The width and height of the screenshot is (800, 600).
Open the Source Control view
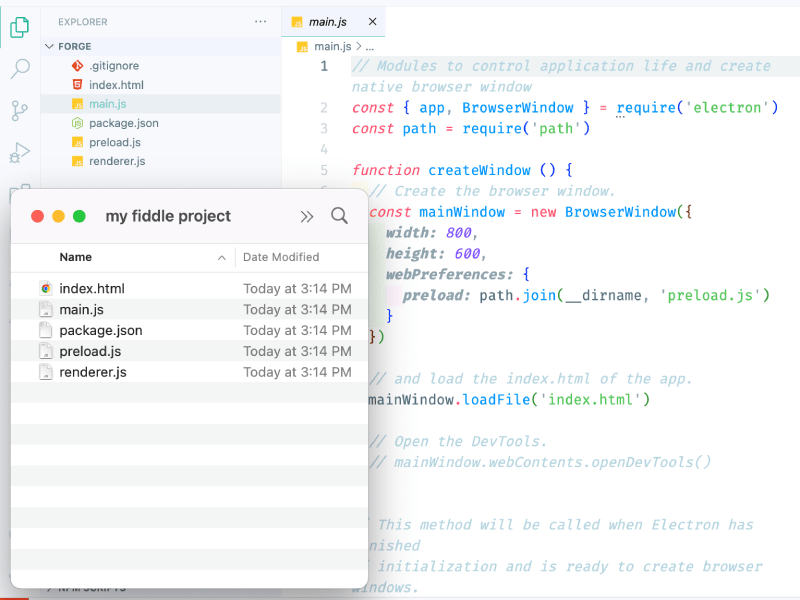pos(20,110)
